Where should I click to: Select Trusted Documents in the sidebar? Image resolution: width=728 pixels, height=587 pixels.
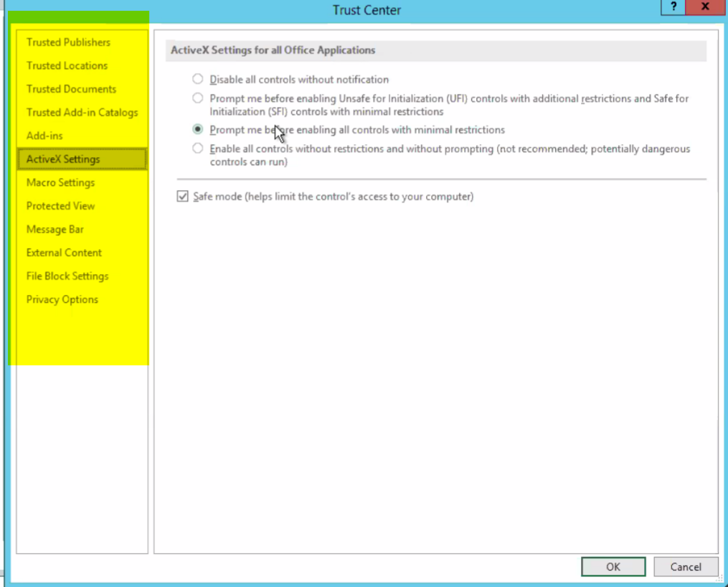[71, 89]
